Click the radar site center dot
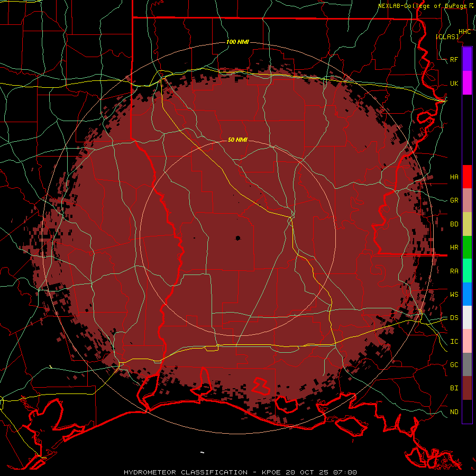The image size is (476, 476). 237,238
